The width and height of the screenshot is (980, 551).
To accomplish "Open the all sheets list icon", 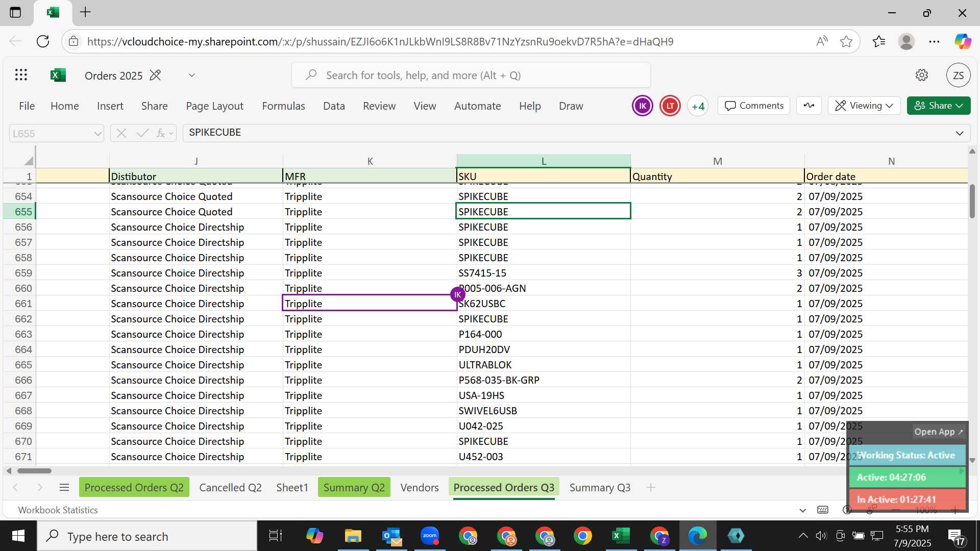I will tap(64, 487).
